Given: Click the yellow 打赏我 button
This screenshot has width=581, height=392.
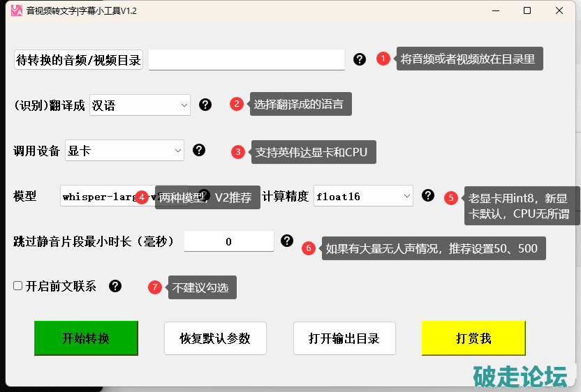Looking at the screenshot, I should click(473, 338).
